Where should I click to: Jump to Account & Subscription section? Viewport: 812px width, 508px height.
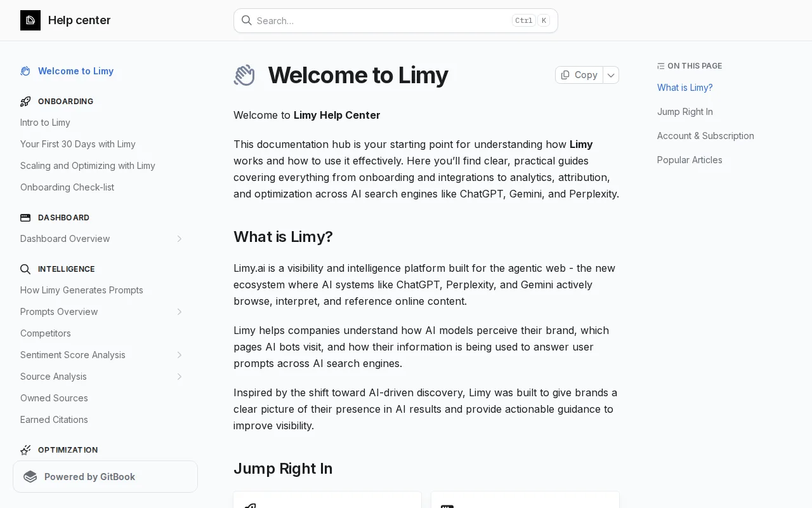click(x=705, y=136)
